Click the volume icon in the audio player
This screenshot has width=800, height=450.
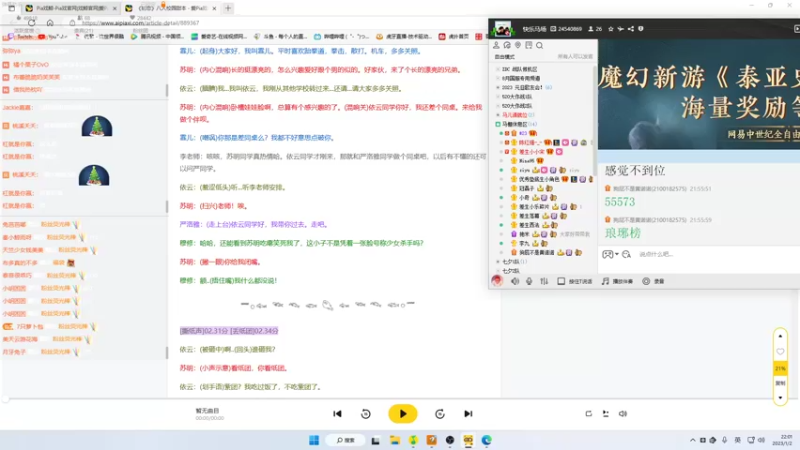point(623,414)
